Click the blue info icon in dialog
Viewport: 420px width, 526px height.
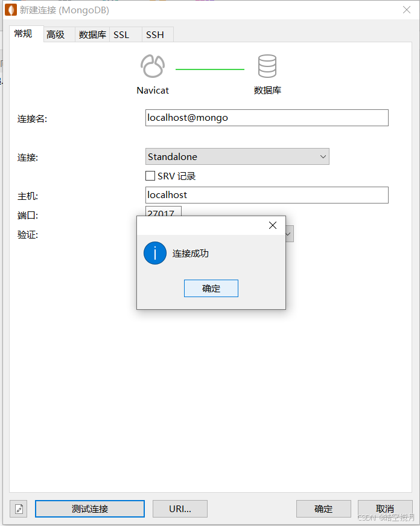pos(155,253)
